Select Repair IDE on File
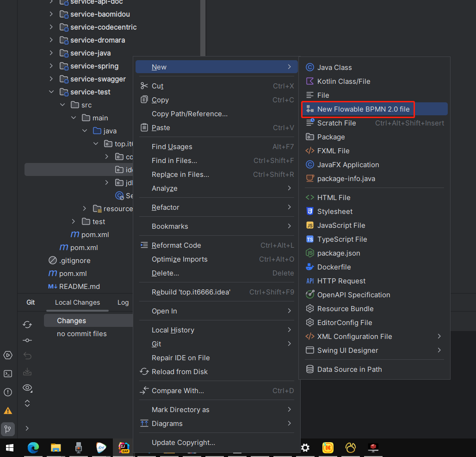 click(216, 358)
